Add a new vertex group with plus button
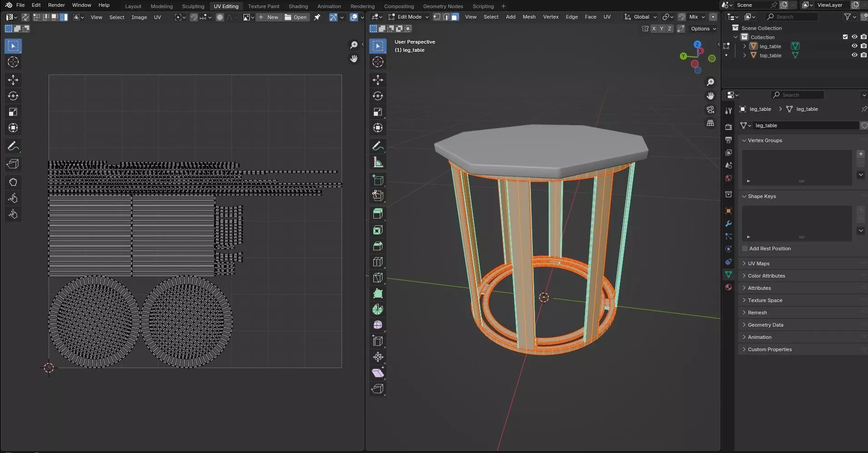The width and height of the screenshot is (868, 453). coord(861,154)
